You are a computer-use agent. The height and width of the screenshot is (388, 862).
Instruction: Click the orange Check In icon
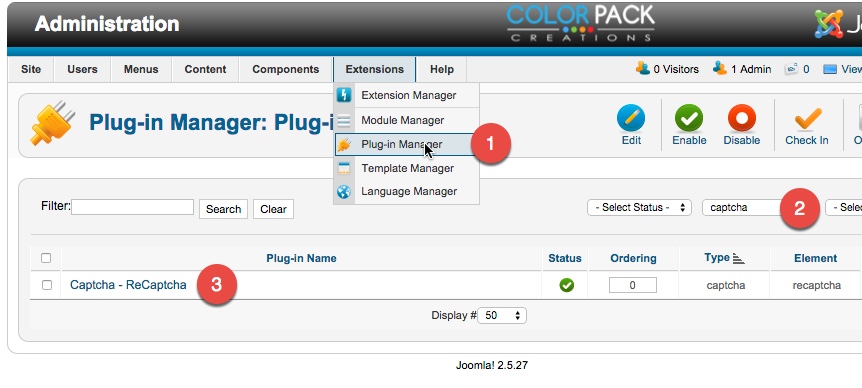807,118
